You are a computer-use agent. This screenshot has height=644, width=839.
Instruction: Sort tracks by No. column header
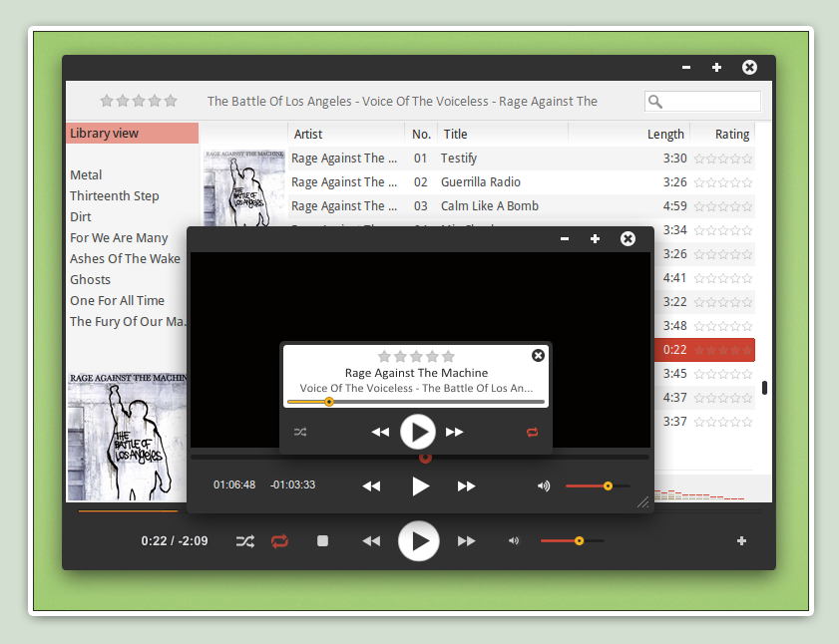click(421, 134)
